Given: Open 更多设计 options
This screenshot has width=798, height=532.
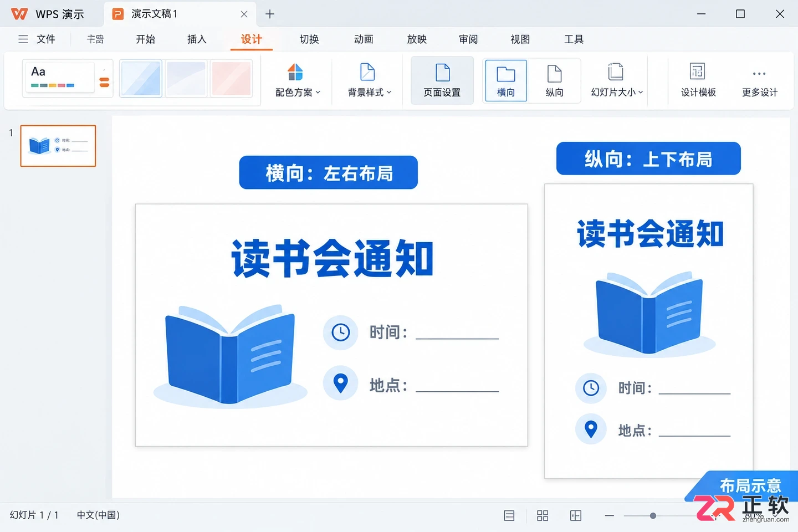Looking at the screenshot, I should click(x=759, y=80).
